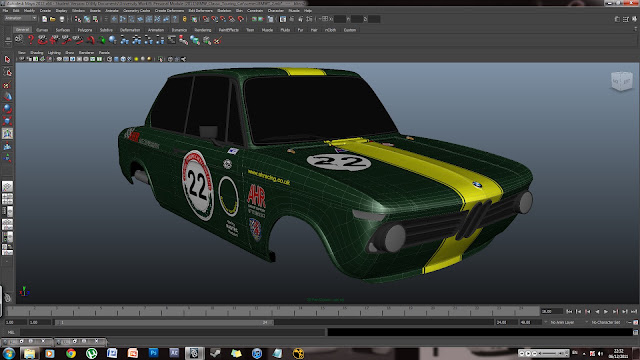Image resolution: width=640 pixels, height=360 pixels.
Task: Click the ViewCube in viewport corner
Action: click(621, 81)
